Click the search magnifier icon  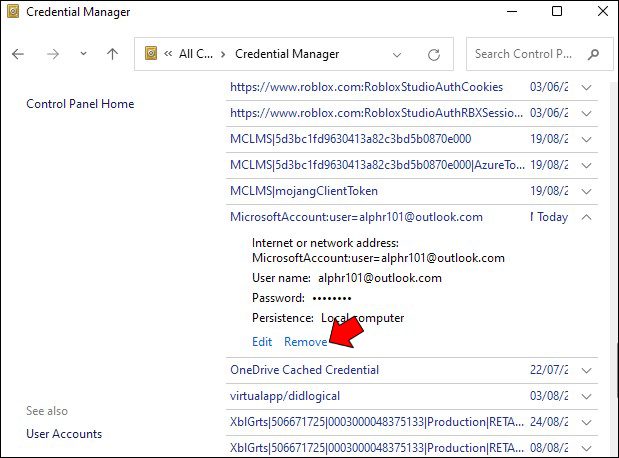click(593, 54)
